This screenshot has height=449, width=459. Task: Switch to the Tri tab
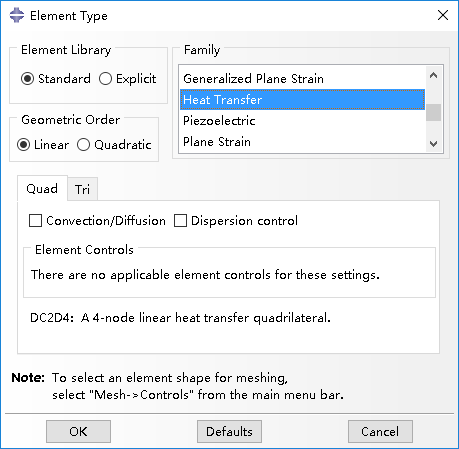click(82, 189)
